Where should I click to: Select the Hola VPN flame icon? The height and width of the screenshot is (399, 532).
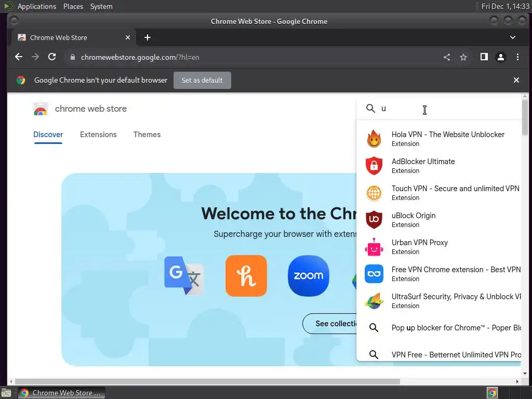tap(374, 139)
